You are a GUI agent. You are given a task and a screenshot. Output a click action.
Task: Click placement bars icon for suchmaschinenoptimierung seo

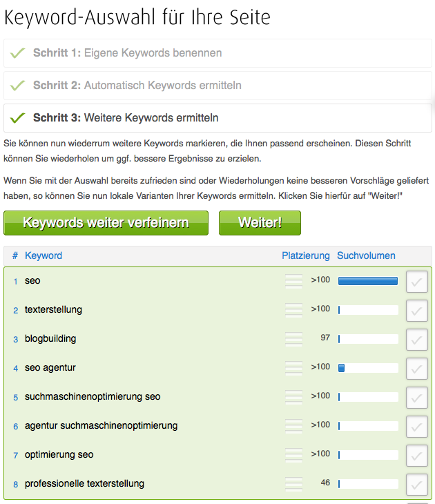[294, 397]
